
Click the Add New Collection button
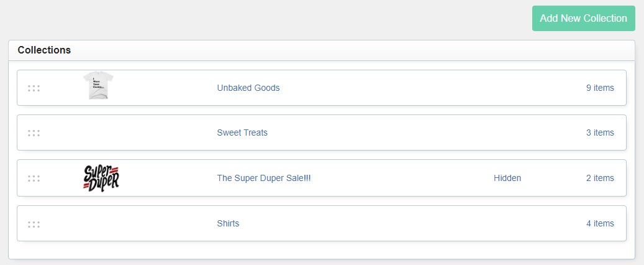click(584, 18)
